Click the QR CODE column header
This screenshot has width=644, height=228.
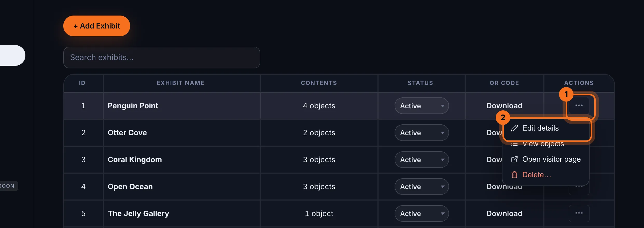click(504, 83)
